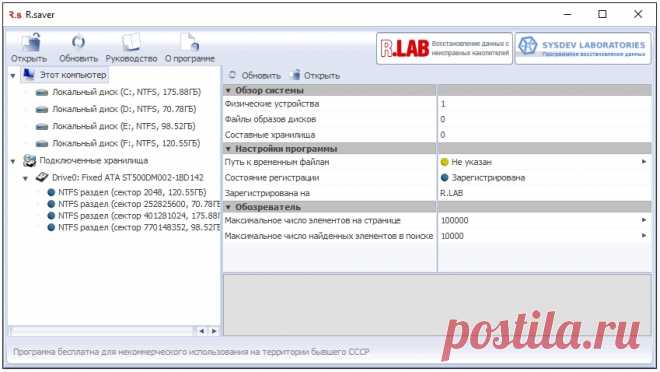Click the R.saver title bar logo
Viewport: 660px width, 372px height.
[15, 15]
